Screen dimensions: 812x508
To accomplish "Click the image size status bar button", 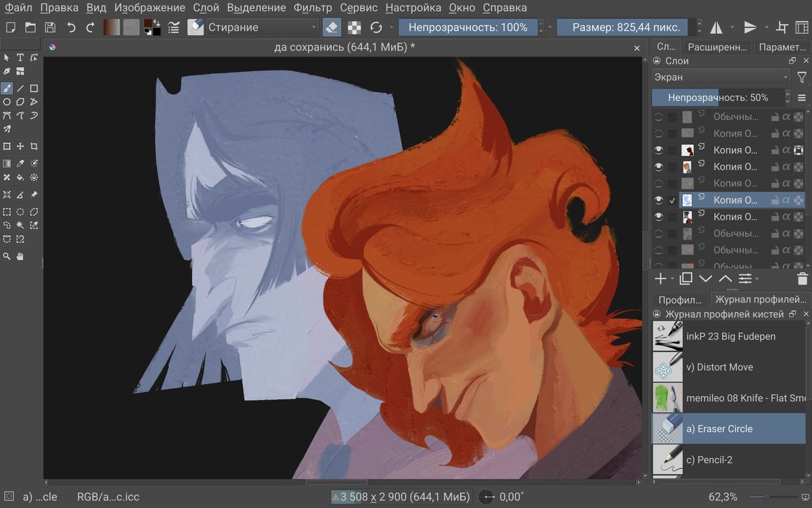I will (x=401, y=497).
